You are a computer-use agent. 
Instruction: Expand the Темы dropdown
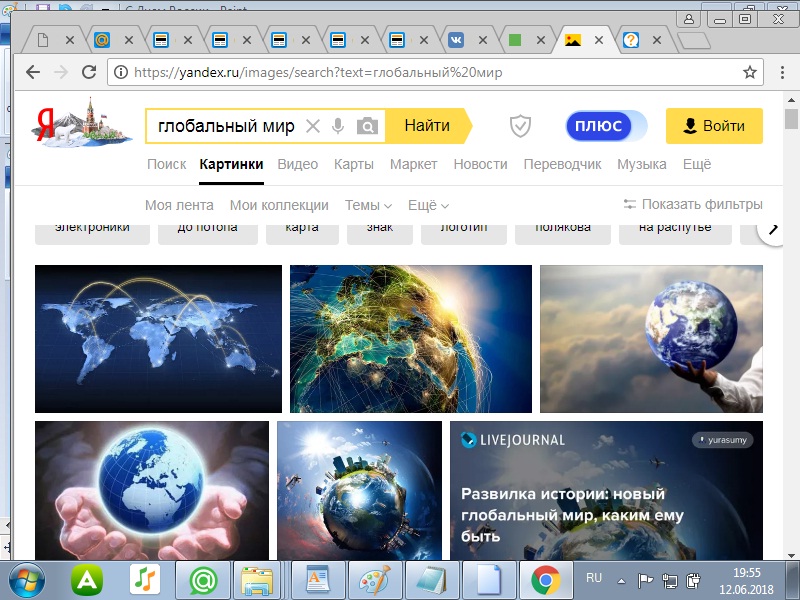[368, 205]
